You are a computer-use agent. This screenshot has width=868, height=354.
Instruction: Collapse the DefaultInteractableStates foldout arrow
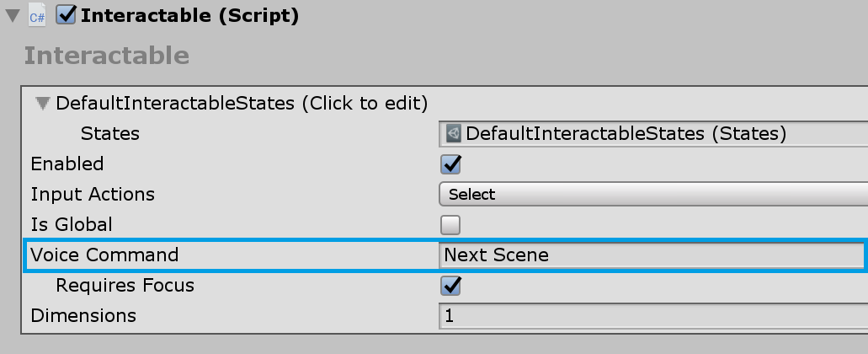[x=42, y=104]
